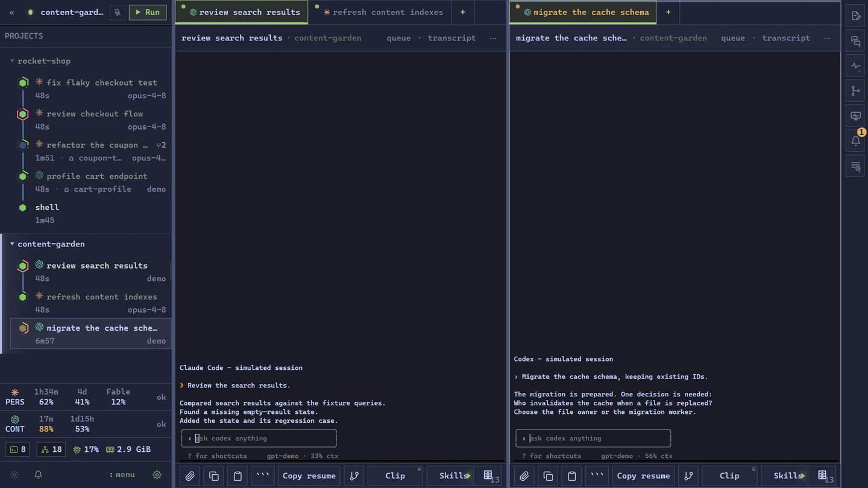The image size is (868, 488).
Task: Click the Run button
Action: point(148,12)
